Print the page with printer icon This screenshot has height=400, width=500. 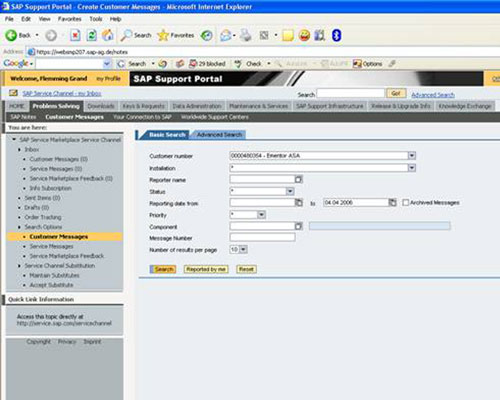(x=246, y=35)
